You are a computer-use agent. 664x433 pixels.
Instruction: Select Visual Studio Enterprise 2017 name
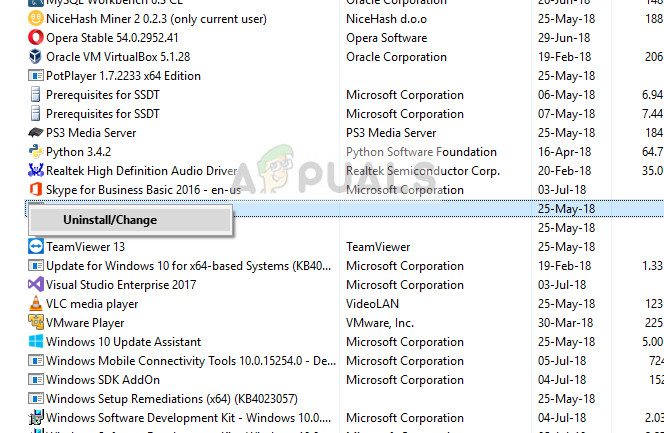coord(121,285)
